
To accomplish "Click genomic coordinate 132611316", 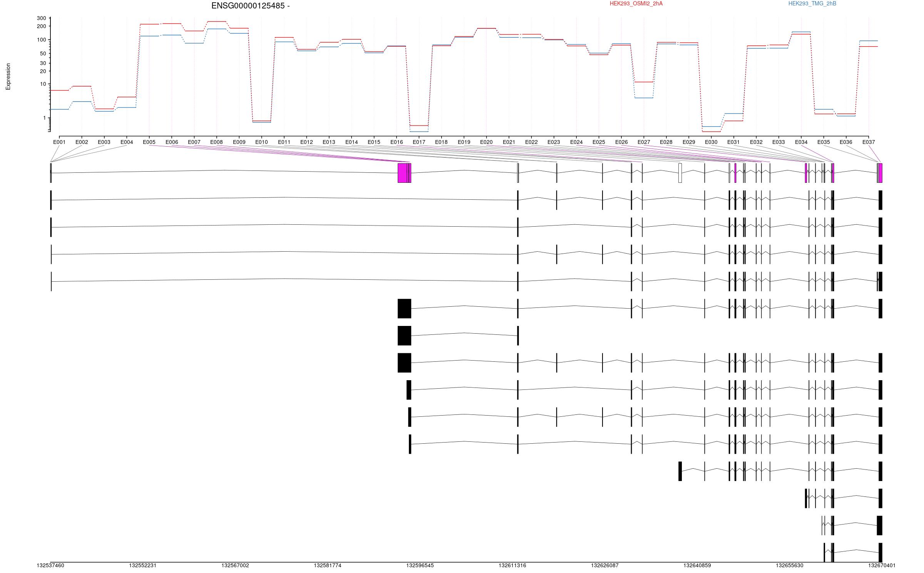I will pyautogui.click(x=512, y=565).
